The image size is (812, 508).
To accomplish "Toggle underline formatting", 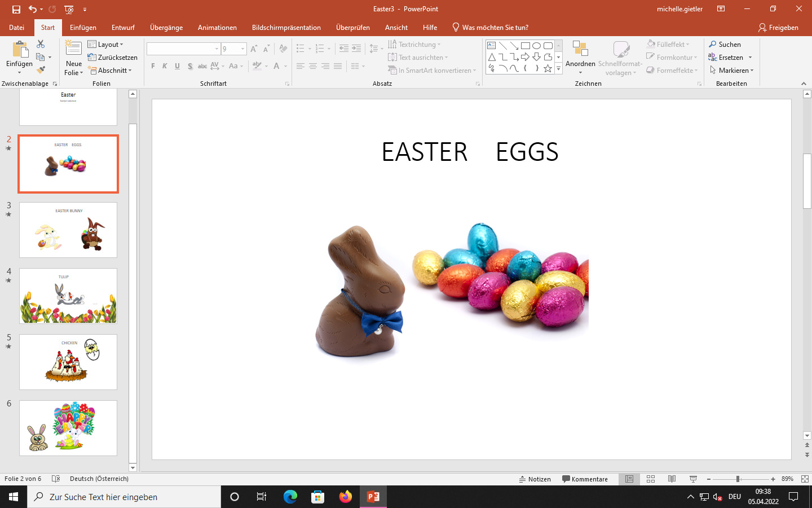I will coord(177,66).
